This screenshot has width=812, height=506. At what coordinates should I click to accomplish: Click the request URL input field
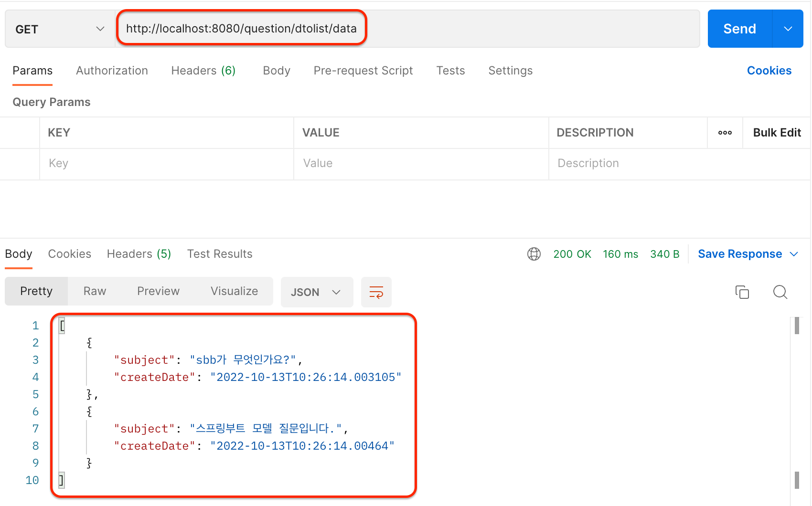coord(408,29)
